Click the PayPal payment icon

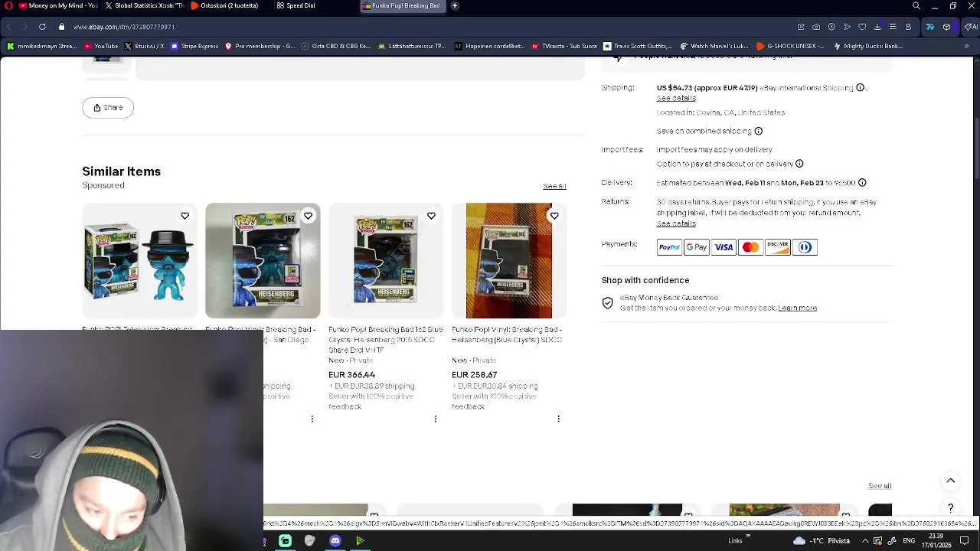point(669,247)
